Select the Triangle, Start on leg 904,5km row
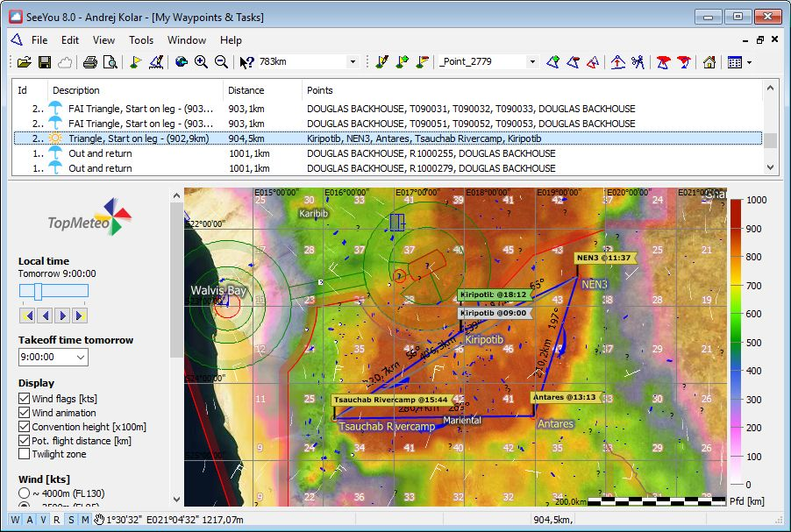Screen dimensions: 791x532 (x=388, y=138)
